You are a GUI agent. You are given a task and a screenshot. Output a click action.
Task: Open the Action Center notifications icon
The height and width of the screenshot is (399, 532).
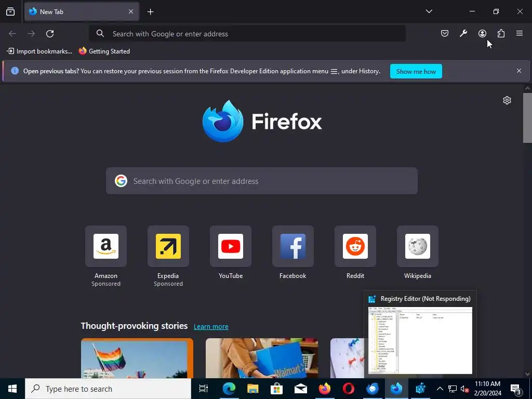[516, 389]
